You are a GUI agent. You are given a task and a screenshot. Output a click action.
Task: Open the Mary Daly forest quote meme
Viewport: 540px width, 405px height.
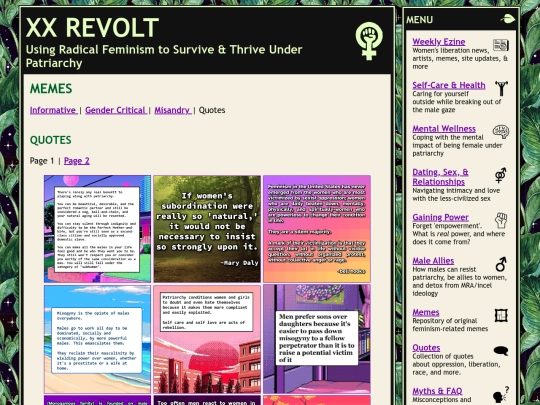pyautogui.click(x=207, y=229)
